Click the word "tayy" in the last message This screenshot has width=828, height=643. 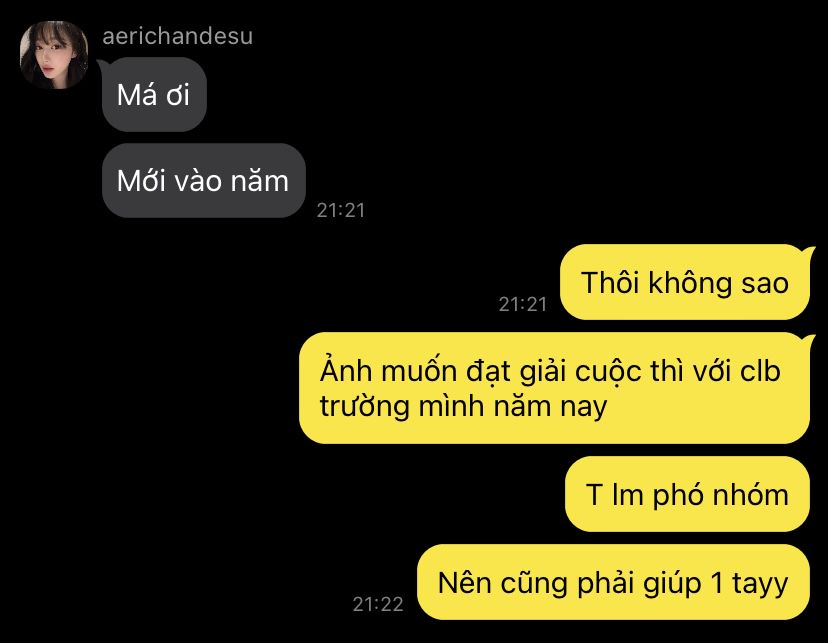click(760, 584)
